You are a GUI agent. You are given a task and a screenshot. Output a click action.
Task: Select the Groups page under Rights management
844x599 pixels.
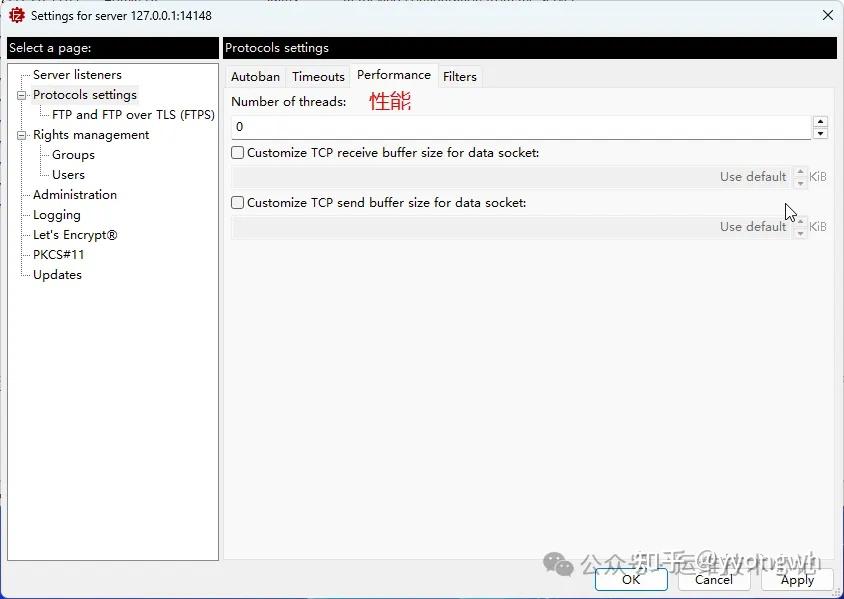tap(73, 154)
